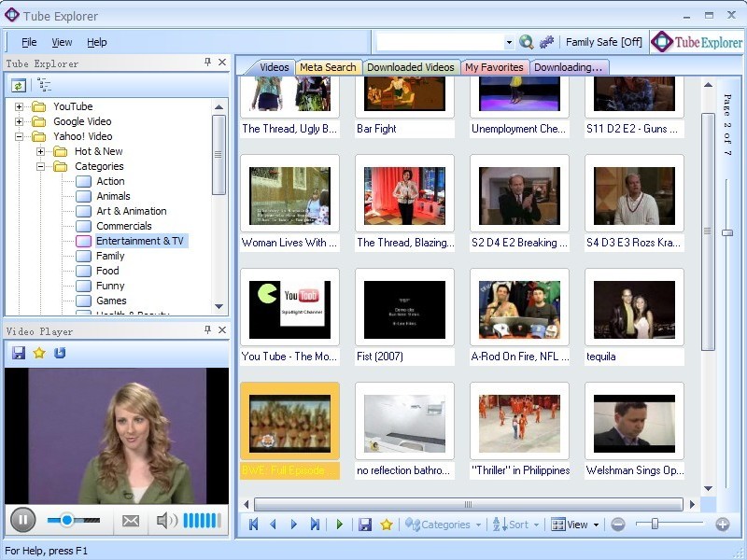Open the search box dropdown arrow
The image size is (747, 560).
509,42
